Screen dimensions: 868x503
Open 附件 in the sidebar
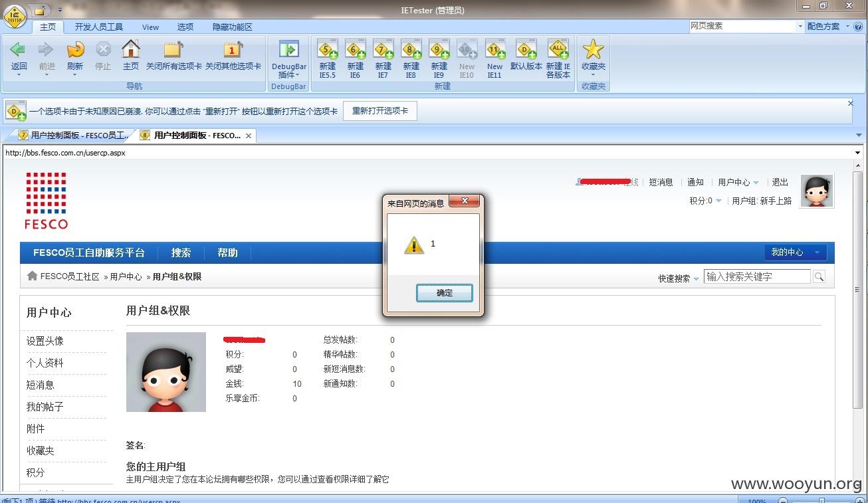36,429
